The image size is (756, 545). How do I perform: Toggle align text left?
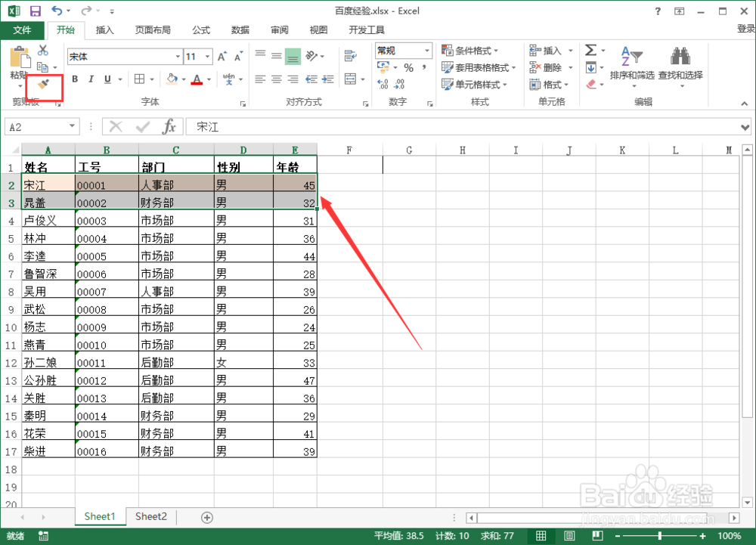pos(260,79)
